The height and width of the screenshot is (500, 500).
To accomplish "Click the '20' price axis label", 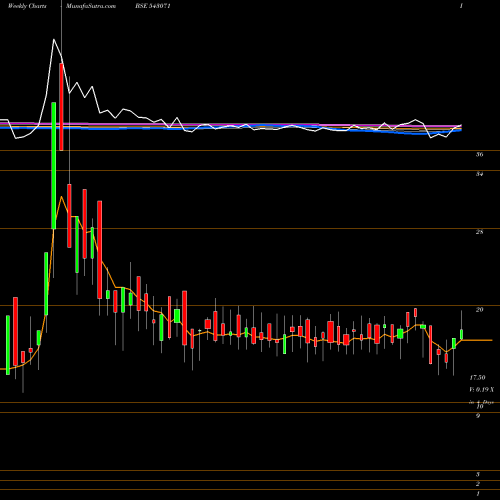I will point(479,310).
